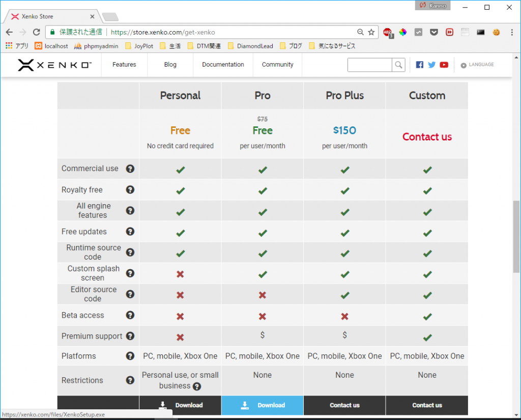Image resolution: width=521 pixels, height=420 pixels.
Task: Click help icon beside Premium support
Action: click(x=130, y=336)
